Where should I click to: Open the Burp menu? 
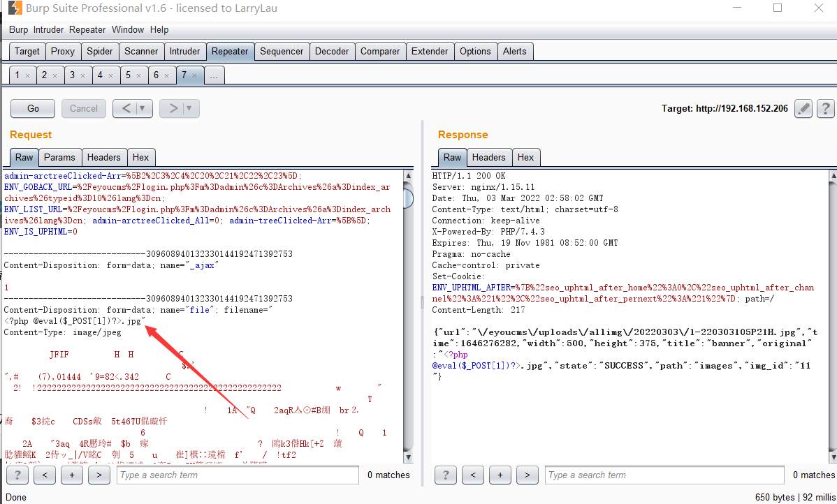[19, 30]
